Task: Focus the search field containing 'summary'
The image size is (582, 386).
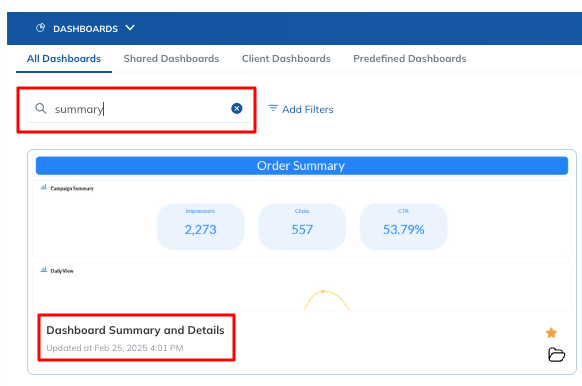Action: click(139, 109)
